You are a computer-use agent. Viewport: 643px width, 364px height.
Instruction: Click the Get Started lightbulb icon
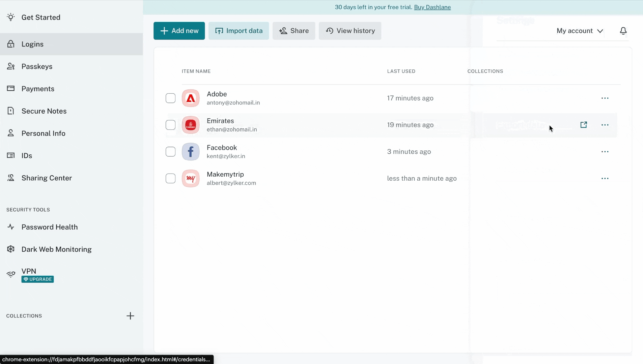point(11,17)
